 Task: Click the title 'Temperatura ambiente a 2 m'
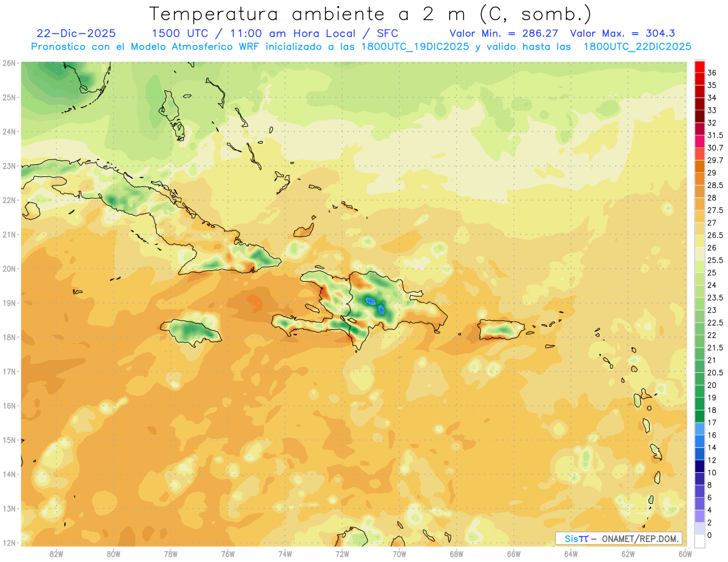pyautogui.click(x=309, y=13)
